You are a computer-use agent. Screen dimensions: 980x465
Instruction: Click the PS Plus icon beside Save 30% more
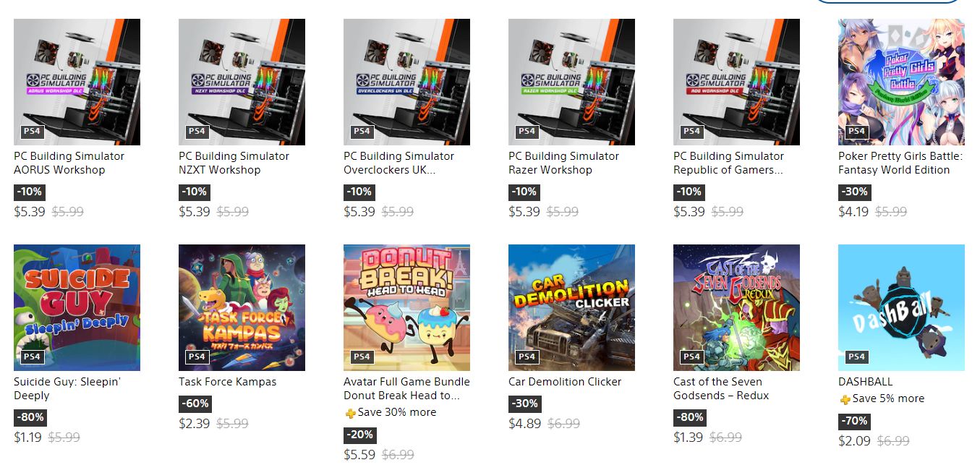point(350,413)
